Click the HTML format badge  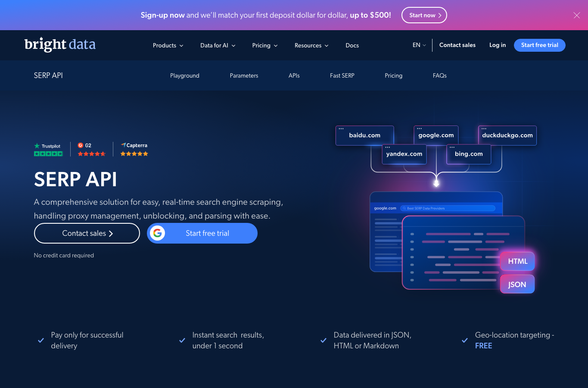pyautogui.click(x=517, y=261)
